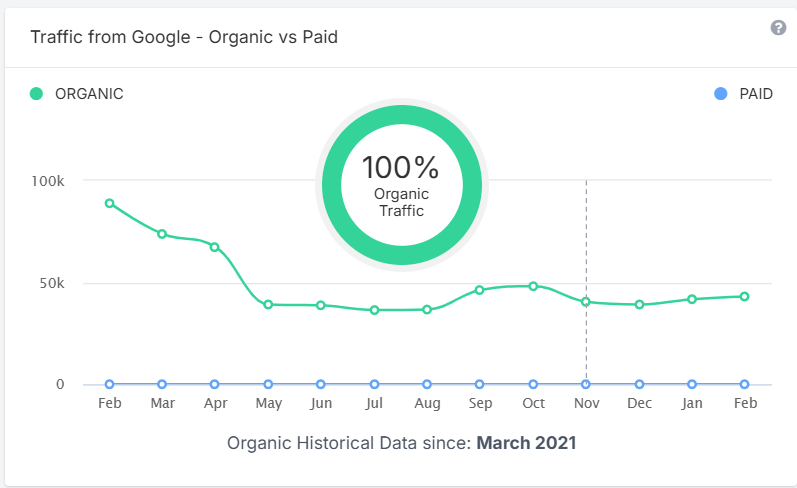Toggle the ORGANIC legend series
The width and height of the screenshot is (797, 488).
pyautogui.click(x=89, y=94)
